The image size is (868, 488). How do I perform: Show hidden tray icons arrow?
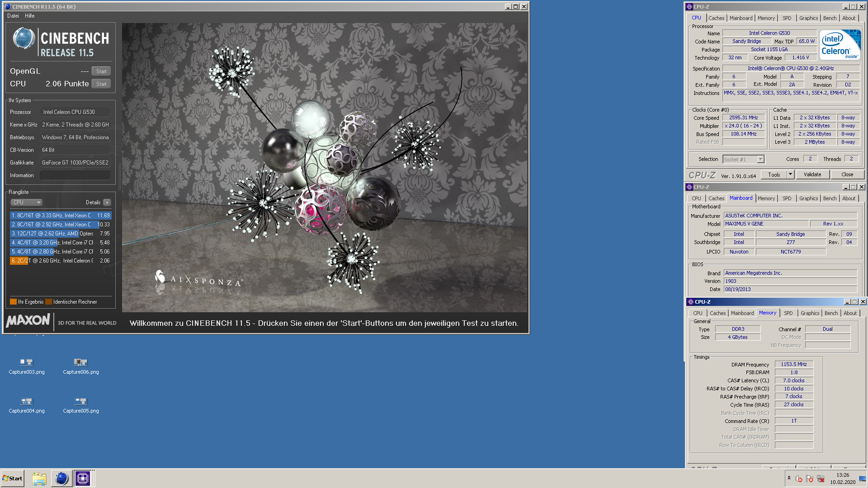point(789,479)
